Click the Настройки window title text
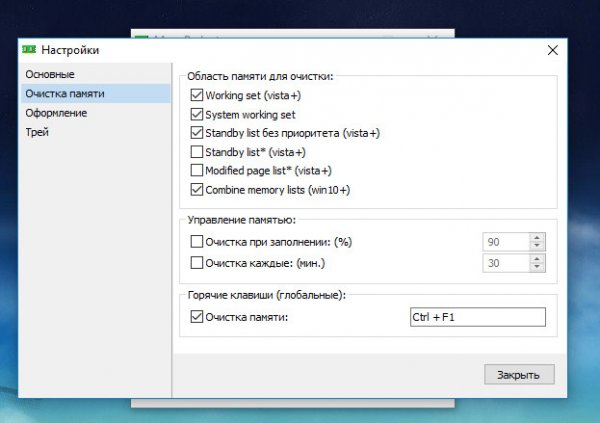Image resolution: width=600 pixels, height=423 pixels. [x=70, y=50]
